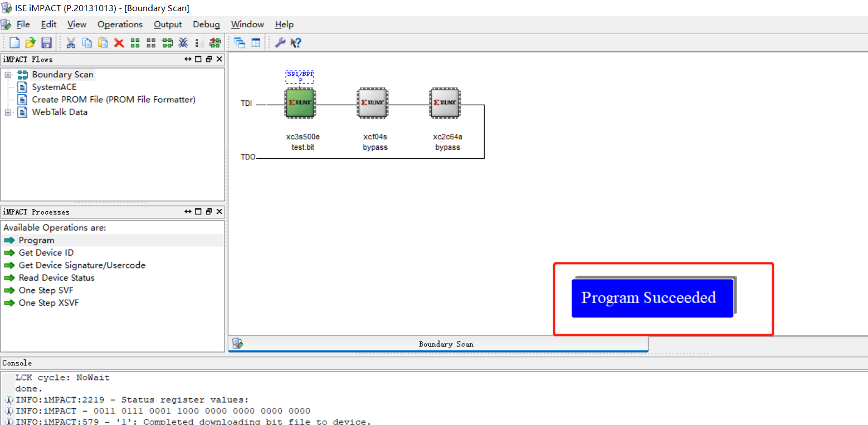The height and width of the screenshot is (425, 868).
Task: Toggle width of iMPACT Flows panel via arrows icon
Action: (188, 59)
